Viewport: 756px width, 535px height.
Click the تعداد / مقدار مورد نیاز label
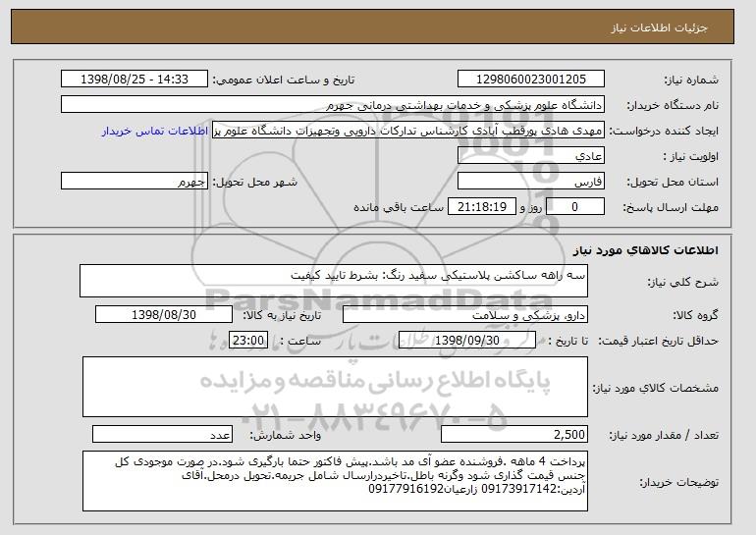[x=664, y=435]
